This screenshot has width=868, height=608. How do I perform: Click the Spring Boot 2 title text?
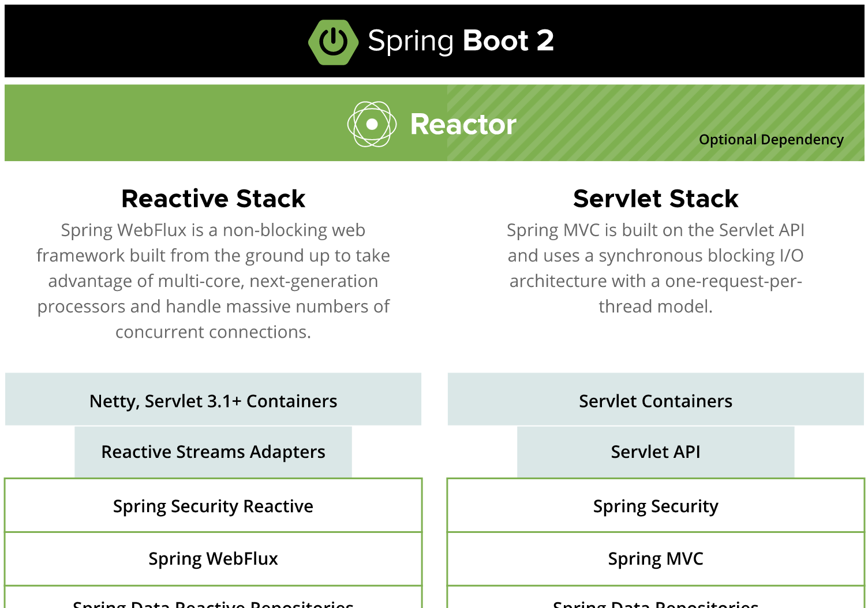(461, 42)
